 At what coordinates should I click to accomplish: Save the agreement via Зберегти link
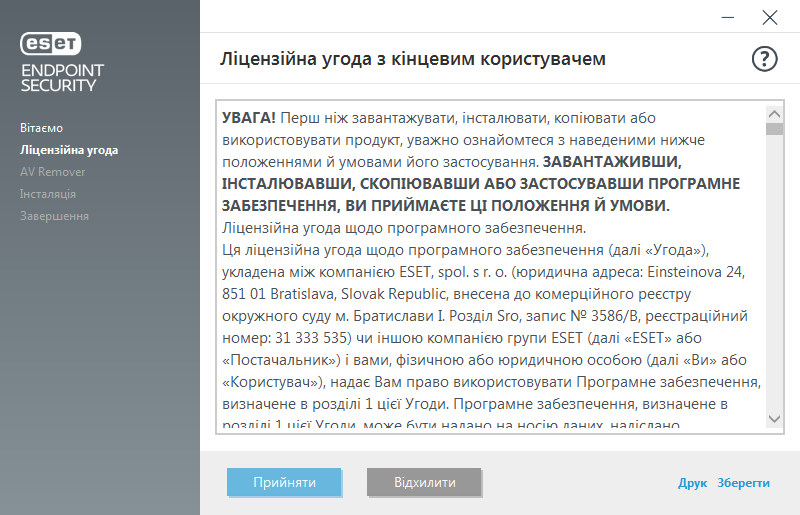coord(743,483)
